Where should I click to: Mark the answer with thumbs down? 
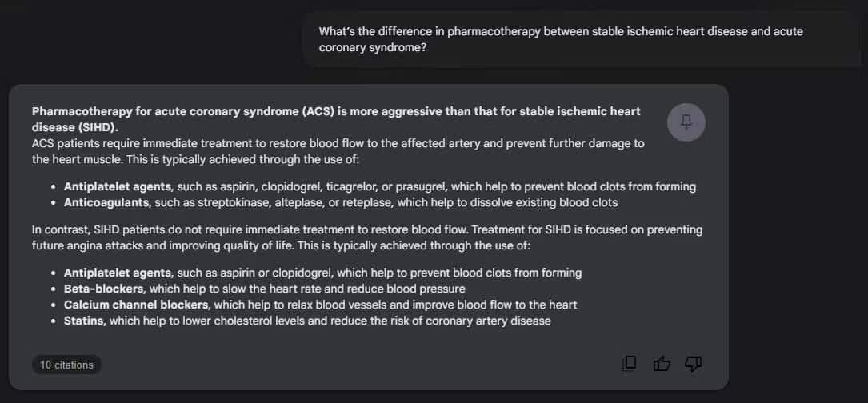693,364
